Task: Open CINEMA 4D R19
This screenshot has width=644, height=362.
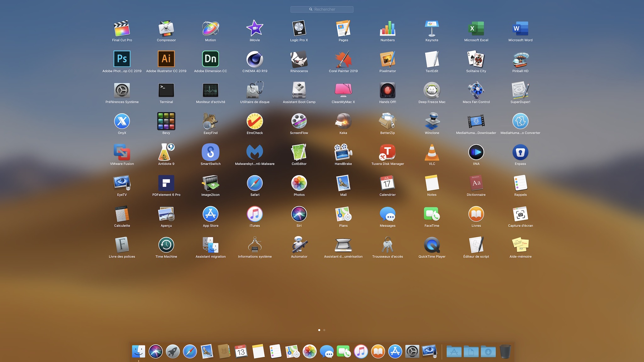Action: coord(255,59)
